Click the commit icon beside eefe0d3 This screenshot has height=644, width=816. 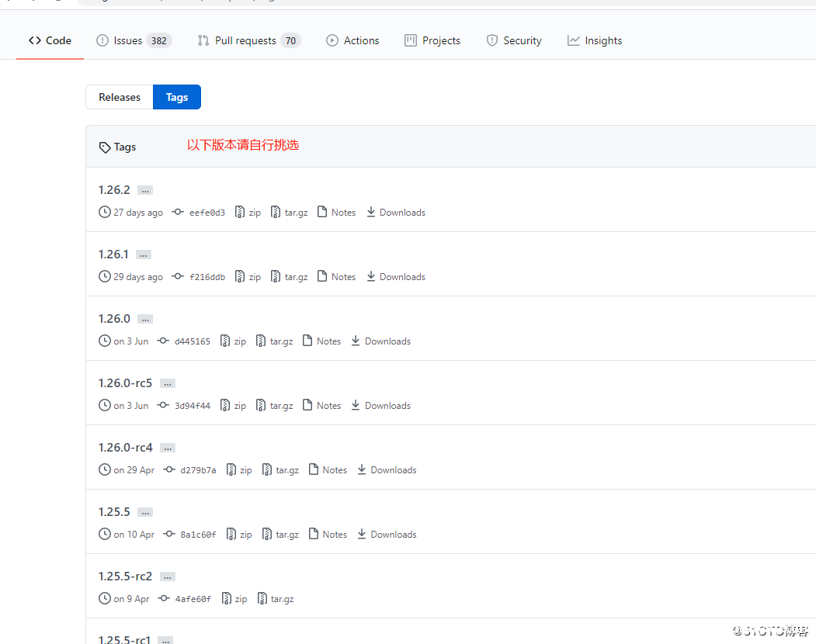coord(176,212)
